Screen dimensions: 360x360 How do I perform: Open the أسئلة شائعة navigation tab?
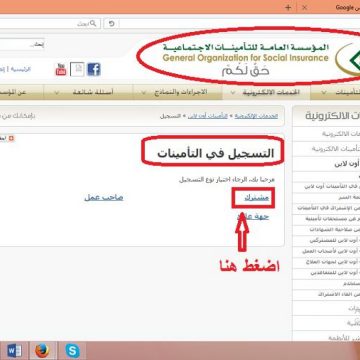point(88,92)
